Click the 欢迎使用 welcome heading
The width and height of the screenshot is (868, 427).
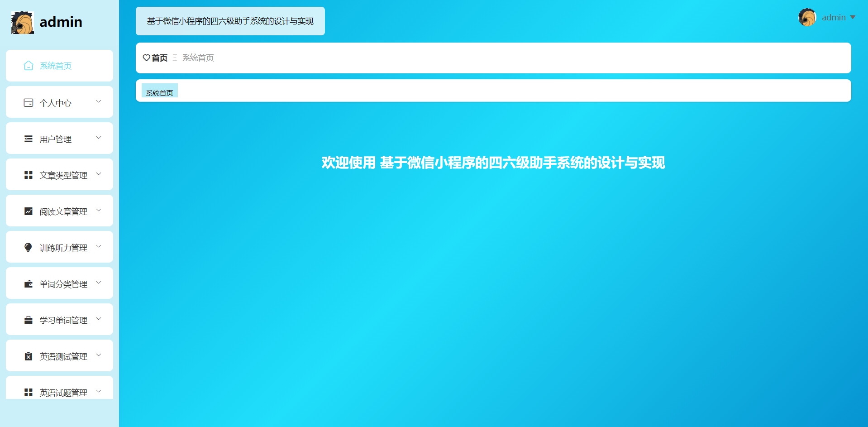pyautogui.click(x=493, y=163)
